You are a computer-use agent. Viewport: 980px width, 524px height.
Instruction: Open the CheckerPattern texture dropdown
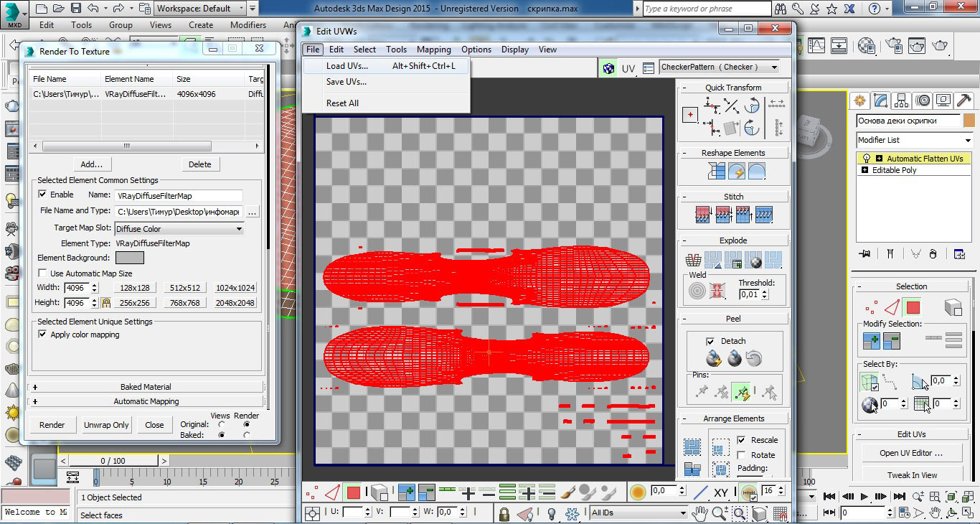tap(720, 67)
